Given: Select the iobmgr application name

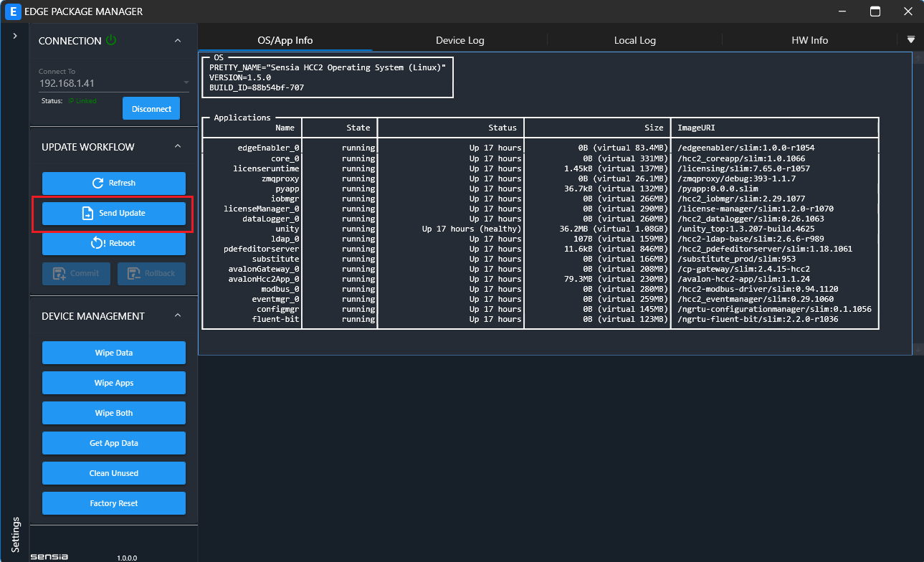Looking at the screenshot, I should pyautogui.click(x=285, y=198).
